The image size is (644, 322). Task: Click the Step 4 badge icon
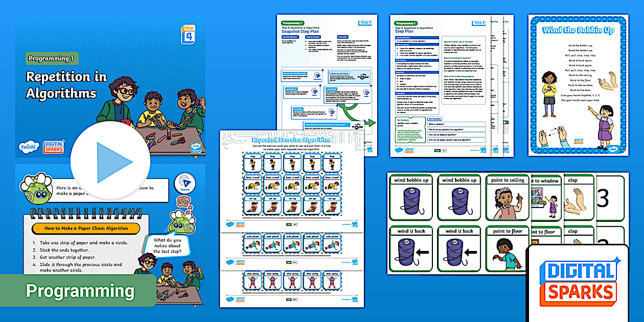(188, 34)
